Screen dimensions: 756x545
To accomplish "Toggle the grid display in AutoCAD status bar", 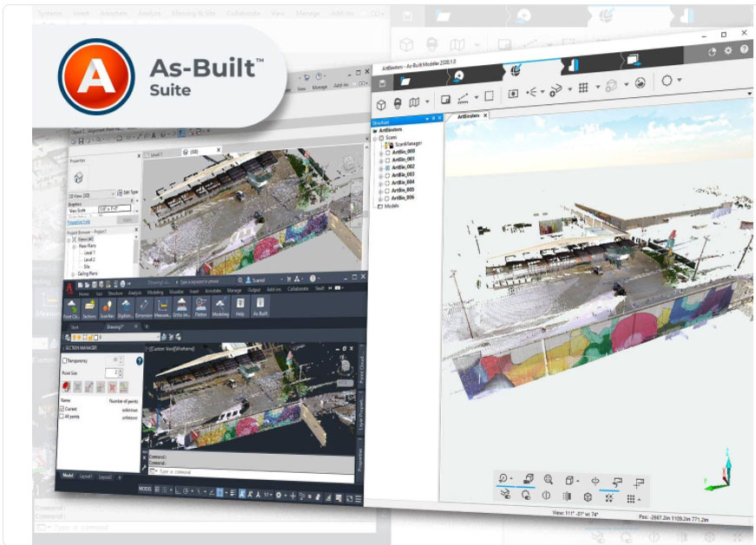I will (x=157, y=489).
